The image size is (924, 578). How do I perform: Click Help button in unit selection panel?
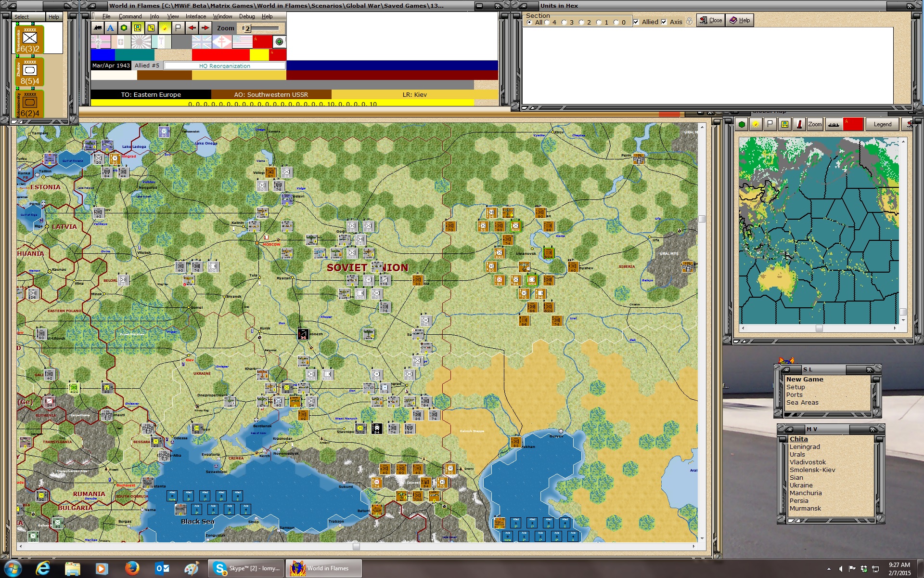(54, 16)
